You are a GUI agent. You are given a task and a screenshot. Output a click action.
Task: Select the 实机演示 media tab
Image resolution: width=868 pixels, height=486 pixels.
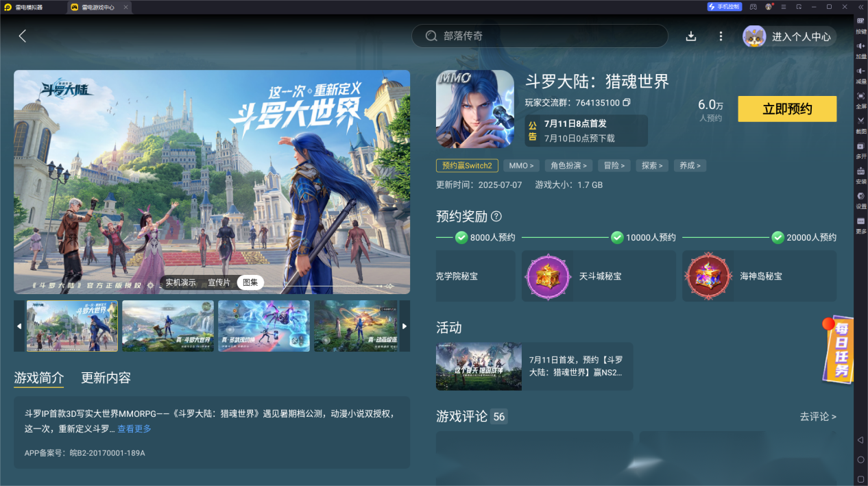(180, 282)
